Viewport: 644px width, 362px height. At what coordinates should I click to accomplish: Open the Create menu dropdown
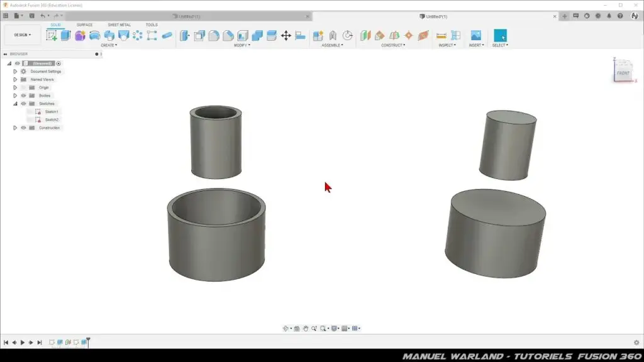pyautogui.click(x=109, y=45)
